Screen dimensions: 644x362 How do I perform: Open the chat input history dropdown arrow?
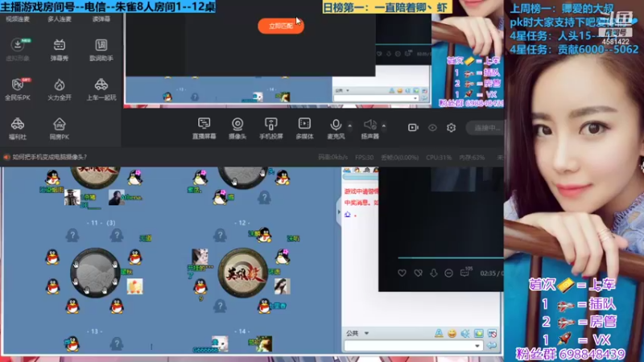477,346
